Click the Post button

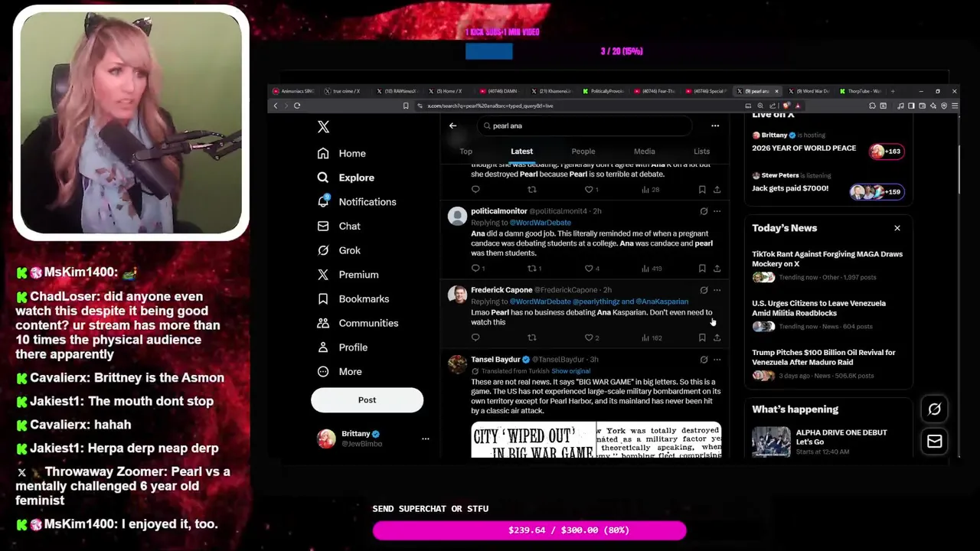coord(367,399)
